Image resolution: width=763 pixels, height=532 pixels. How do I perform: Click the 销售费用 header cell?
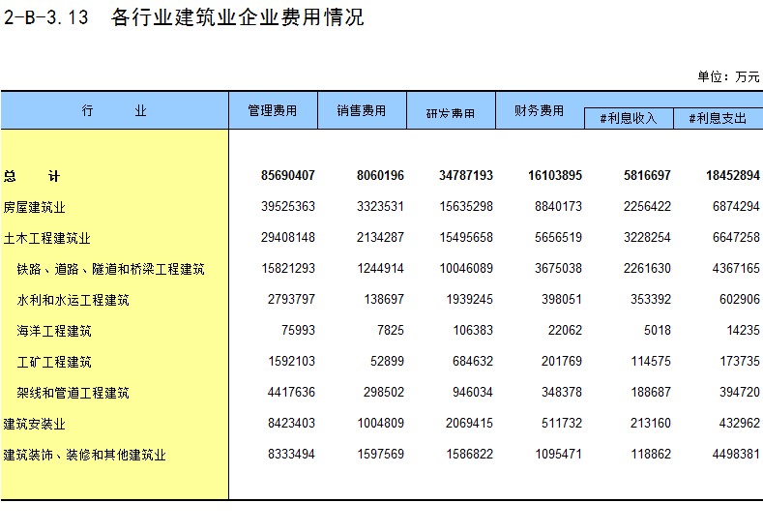pos(362,111)
